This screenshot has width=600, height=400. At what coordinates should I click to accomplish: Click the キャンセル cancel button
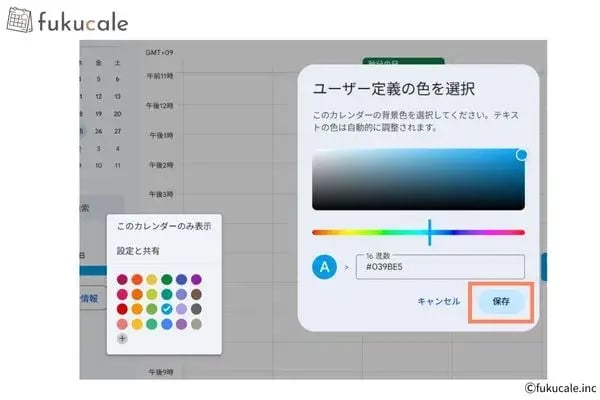click(438, 301)
